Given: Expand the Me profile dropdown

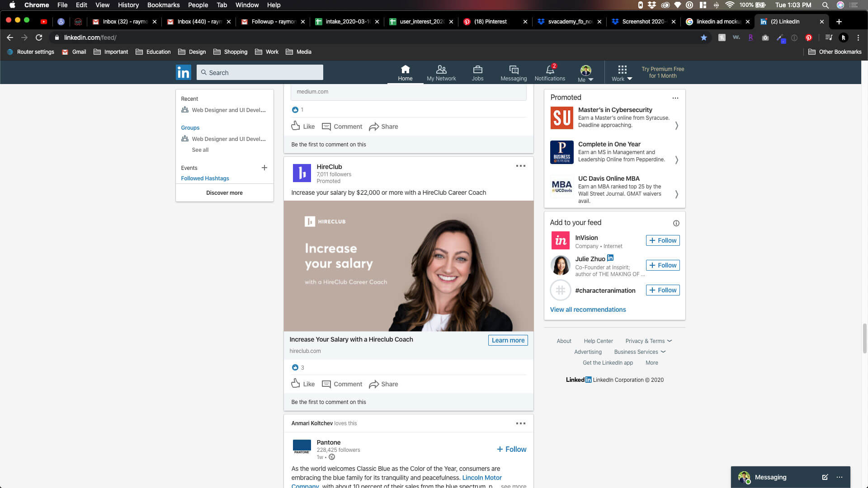Looking at the screenshot, I should click(x=585, y=73).
